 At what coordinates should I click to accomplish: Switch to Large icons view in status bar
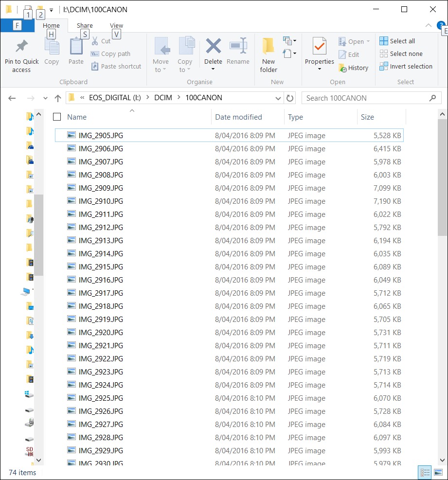click(438, 472)
